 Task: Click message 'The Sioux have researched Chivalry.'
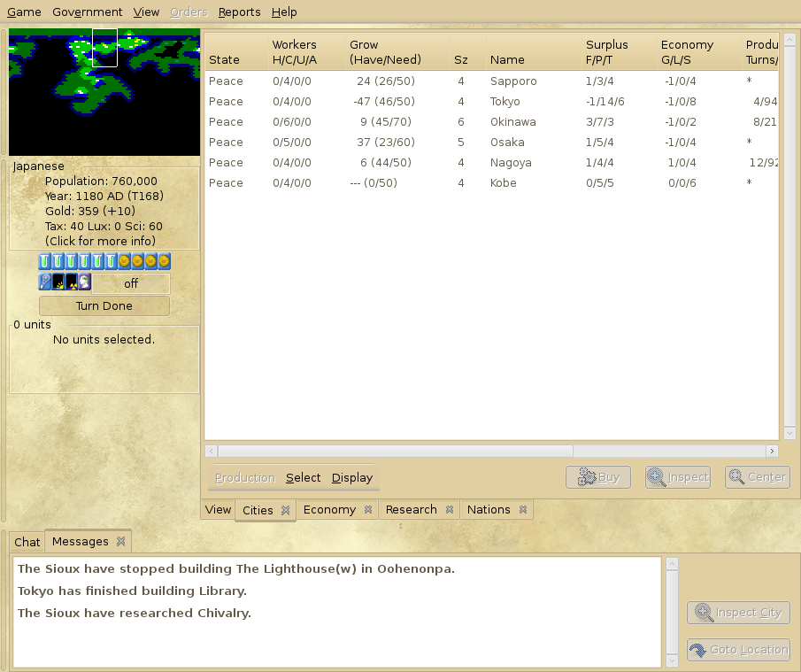pyautogui.click(x=135, y=614)
